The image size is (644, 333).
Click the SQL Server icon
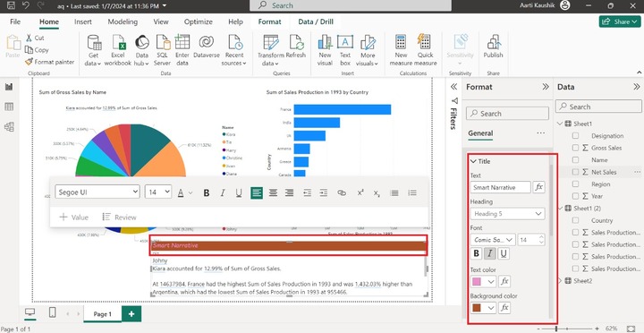(x=162, y=43)
